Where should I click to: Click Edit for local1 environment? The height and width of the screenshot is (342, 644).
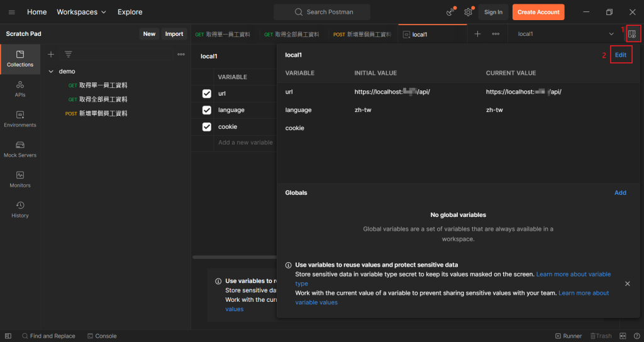621,55
